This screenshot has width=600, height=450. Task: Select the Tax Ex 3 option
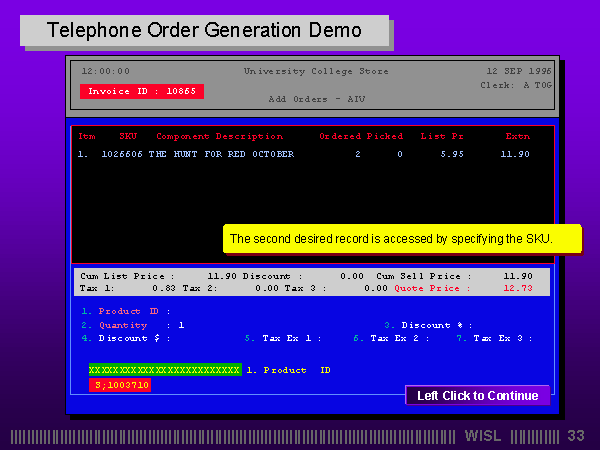(x=498, y=338)
